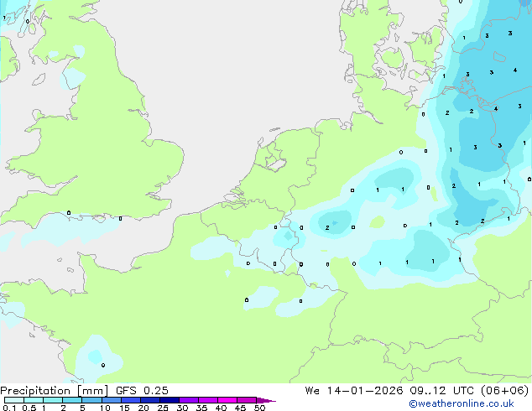This screenshot has height=411, width=532.
Task: Open the weatheronline.co.uk link
Action: [462, 403]
